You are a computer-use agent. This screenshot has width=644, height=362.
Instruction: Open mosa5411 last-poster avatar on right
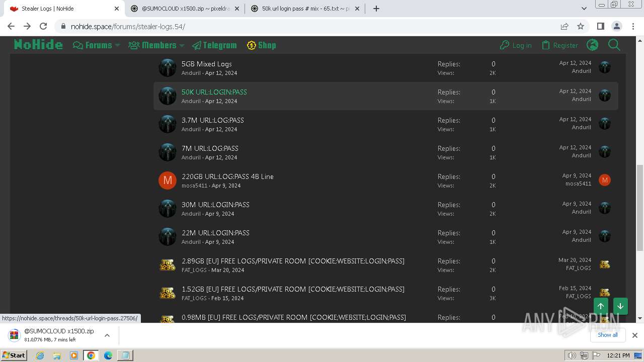click(605, 180)
